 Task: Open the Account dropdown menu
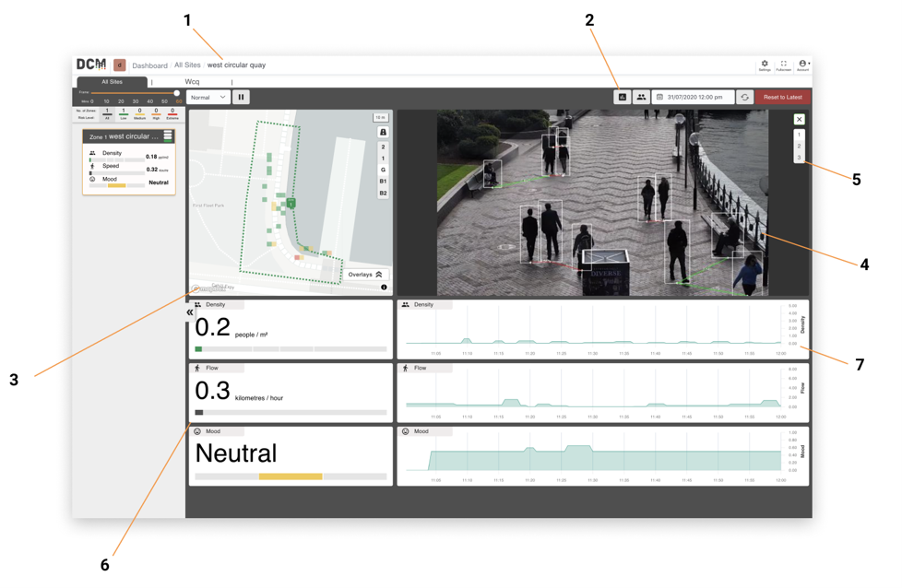click(803, 65)
